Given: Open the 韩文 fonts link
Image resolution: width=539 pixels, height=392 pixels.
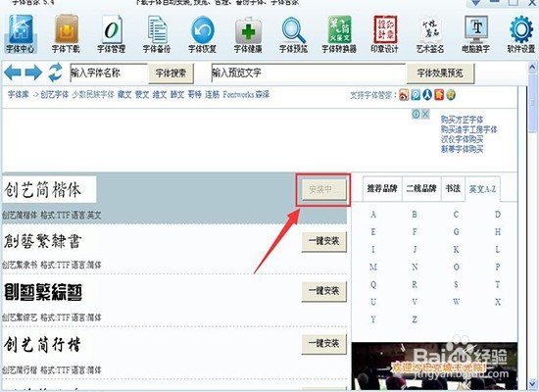Looking at the screenshot, I should point(177,94).
